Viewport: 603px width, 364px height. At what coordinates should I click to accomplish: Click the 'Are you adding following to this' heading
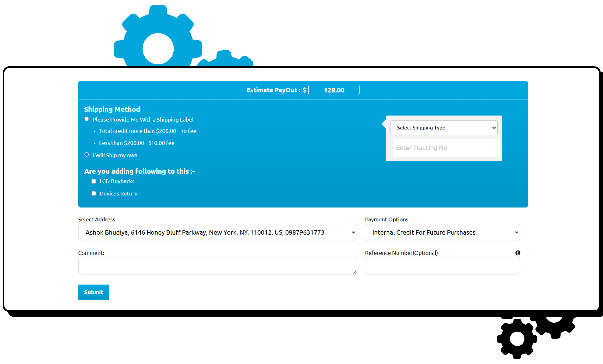click(139, 171)
